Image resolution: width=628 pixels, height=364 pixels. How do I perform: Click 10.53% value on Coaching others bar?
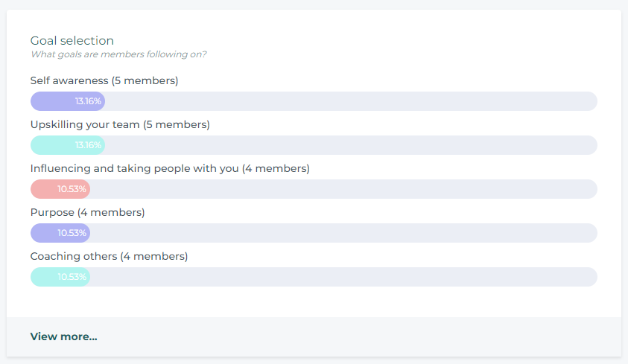pyautogui.click(x=72, y=277)
